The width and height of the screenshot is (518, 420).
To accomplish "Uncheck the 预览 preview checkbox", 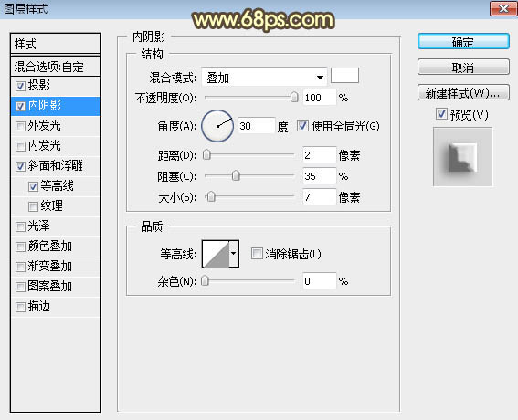I will coord(441,114).
